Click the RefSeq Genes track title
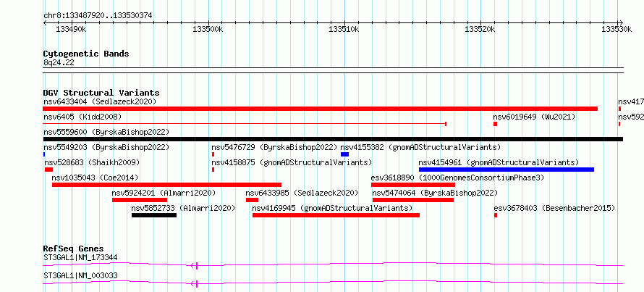Screen dimensions: 644x292 pyautogui.click(x=74, y=249)
